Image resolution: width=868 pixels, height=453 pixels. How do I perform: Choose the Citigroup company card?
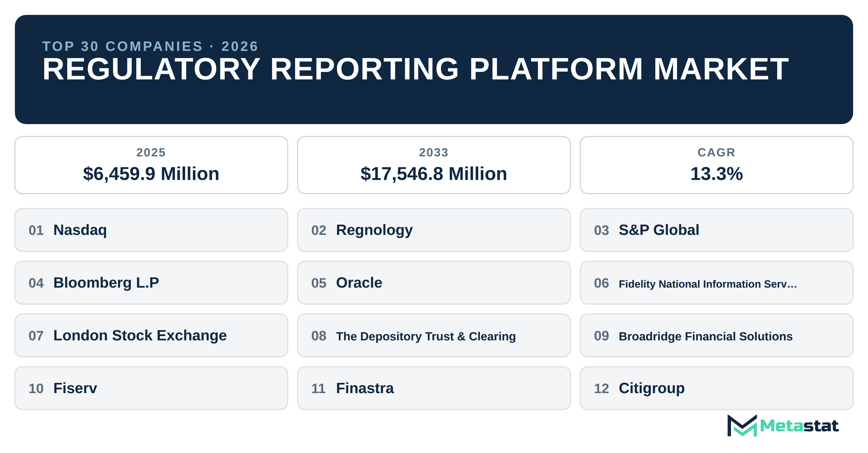[716, 388]
